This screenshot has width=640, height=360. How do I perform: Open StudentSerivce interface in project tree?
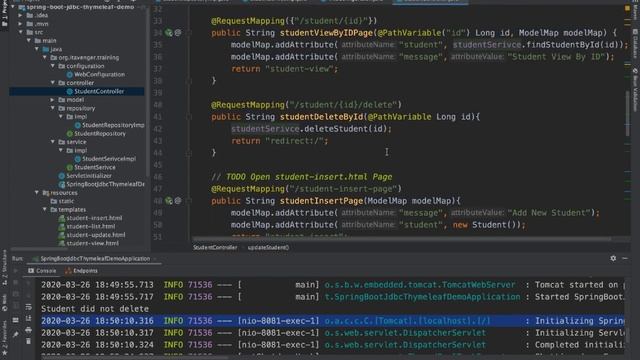(x=91, y=167)
